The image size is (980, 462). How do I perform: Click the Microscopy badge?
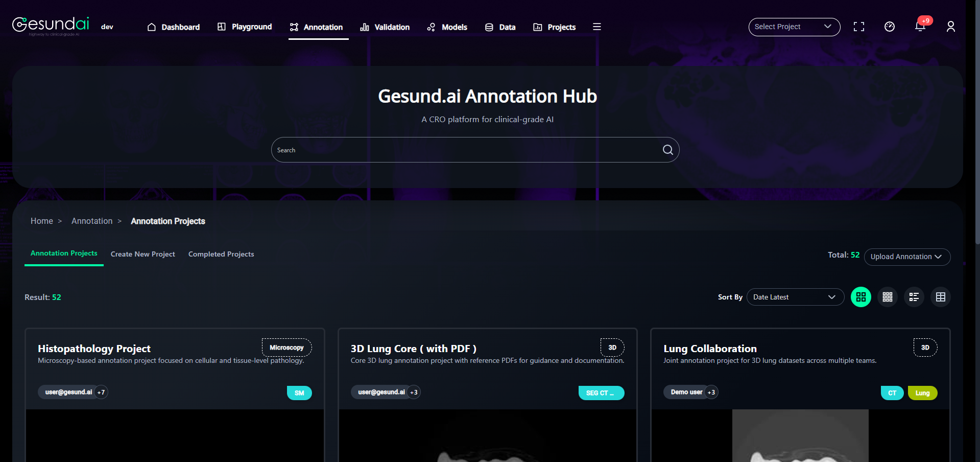(286, 348)
